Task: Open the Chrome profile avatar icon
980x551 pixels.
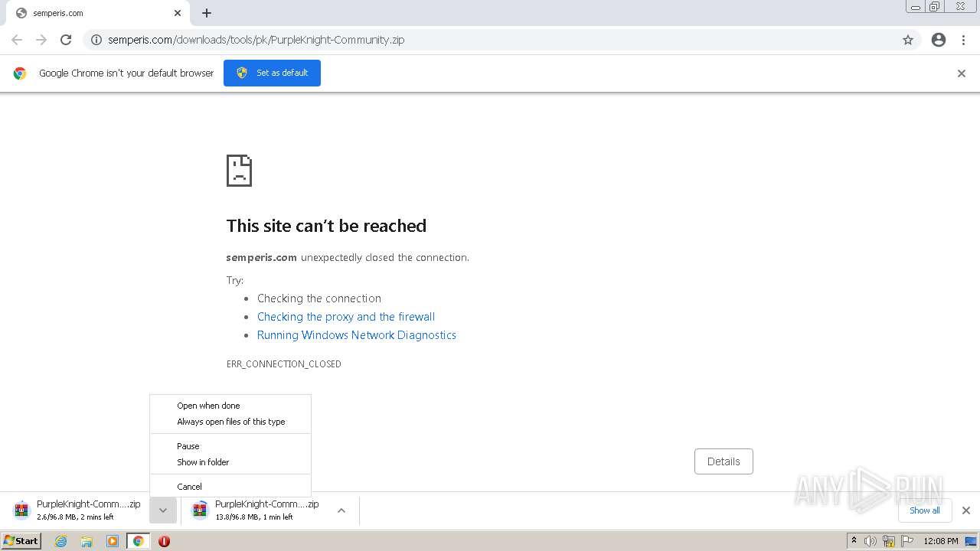Action: point(939,40)
